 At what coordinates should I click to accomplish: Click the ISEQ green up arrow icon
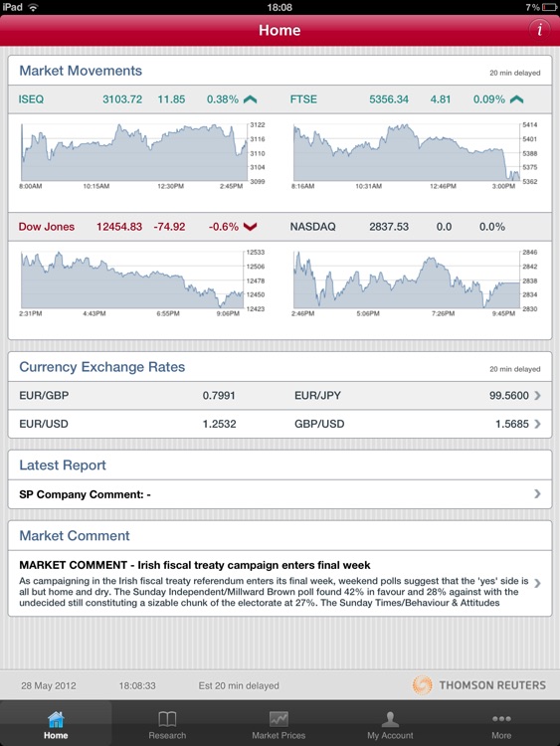[x=250, y=99]
